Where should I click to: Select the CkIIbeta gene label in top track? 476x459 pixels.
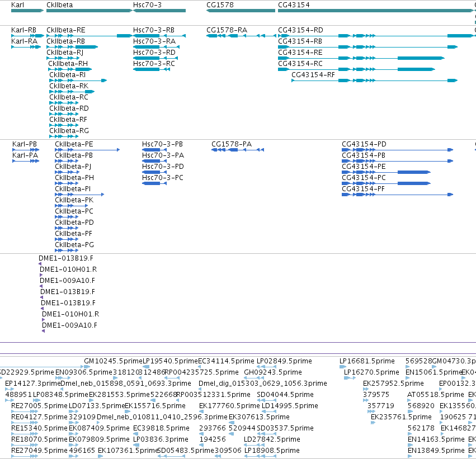pos(59,5)
